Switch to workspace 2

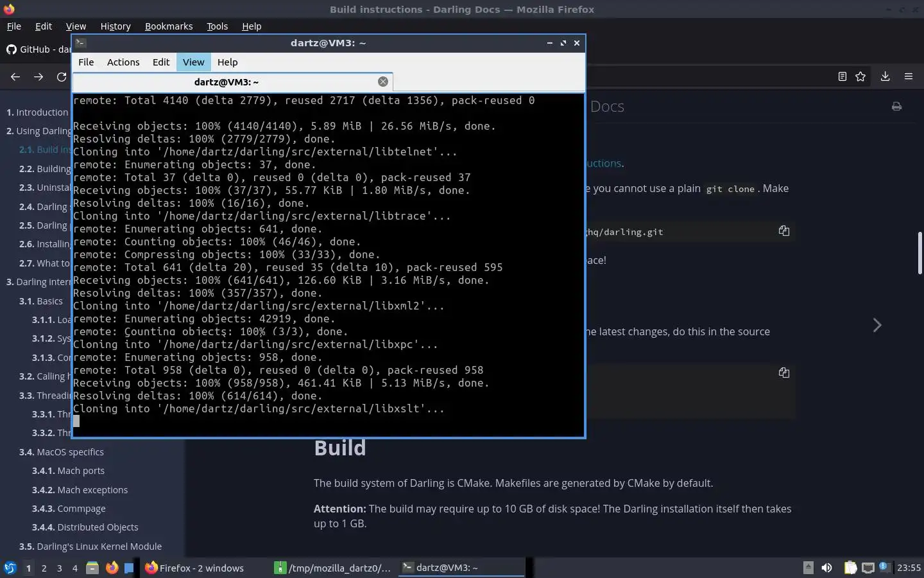pyautogui.click(x=44, y=568)
